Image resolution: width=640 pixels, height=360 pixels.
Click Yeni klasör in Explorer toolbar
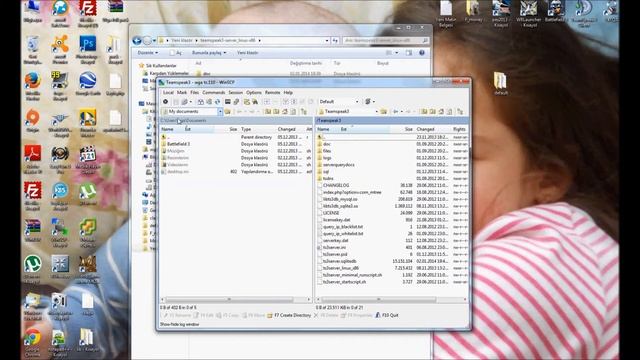(x=247, y=53)
